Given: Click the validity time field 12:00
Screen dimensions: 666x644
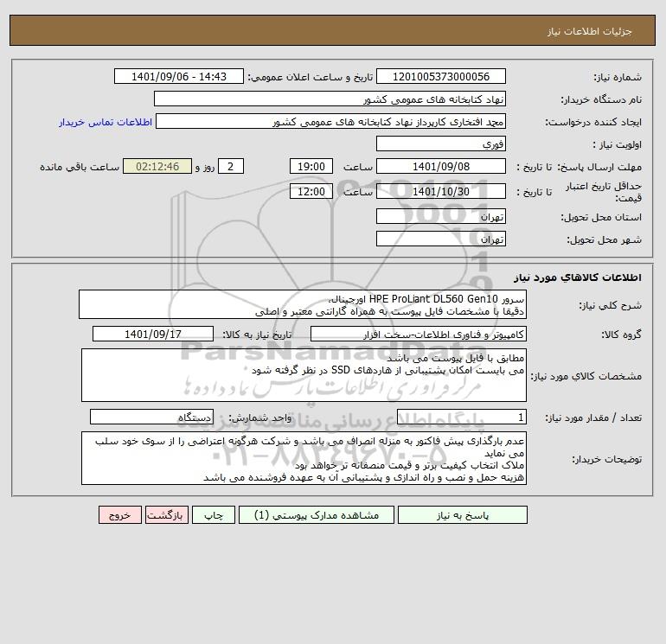Looking at the screenshot, I should pyautogui.click(x=311, y=191).
